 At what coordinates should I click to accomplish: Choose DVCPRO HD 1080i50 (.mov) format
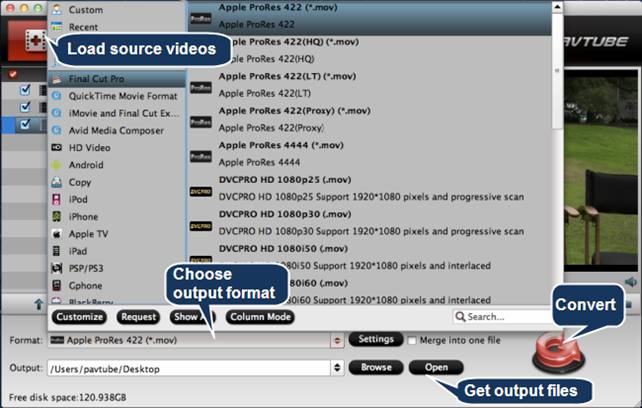[370, 257]
